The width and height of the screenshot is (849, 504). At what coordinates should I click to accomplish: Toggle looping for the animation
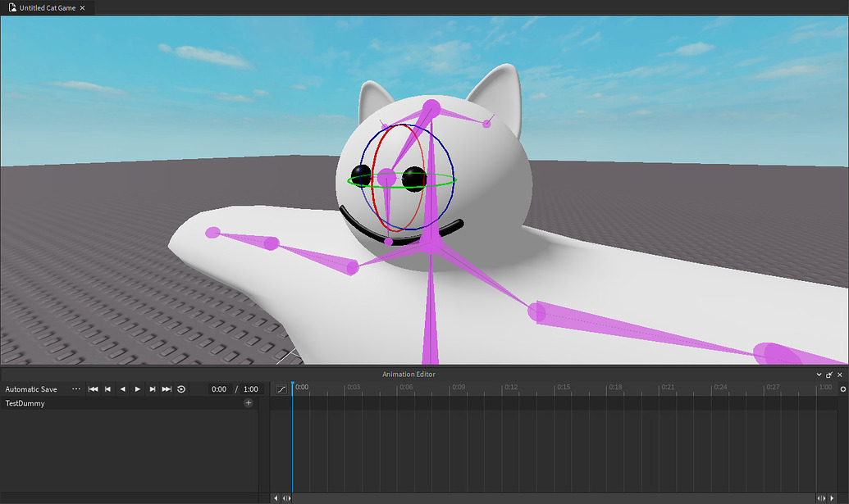pos(180,388)
